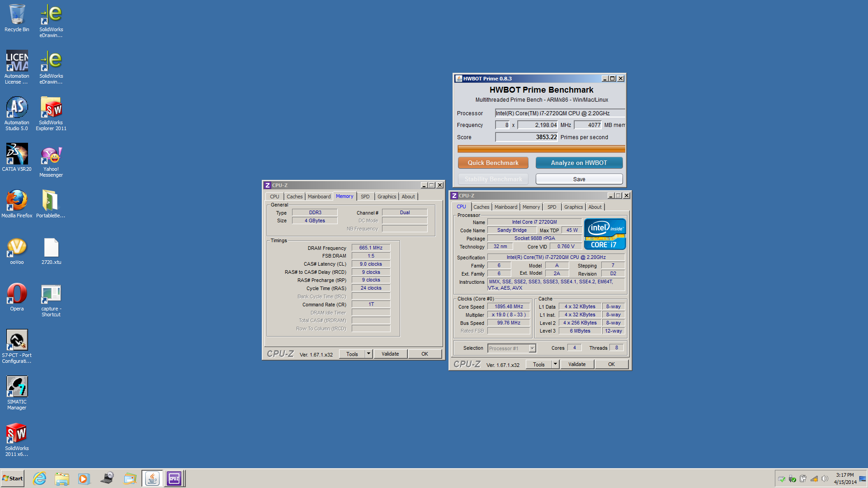Launch Mozilla Firefox from desktop
The image size is (868, 488).
point(17,203)
